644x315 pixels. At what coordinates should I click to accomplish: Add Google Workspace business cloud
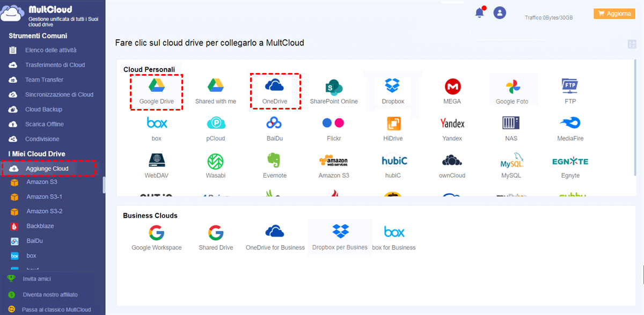coord(157,238)
